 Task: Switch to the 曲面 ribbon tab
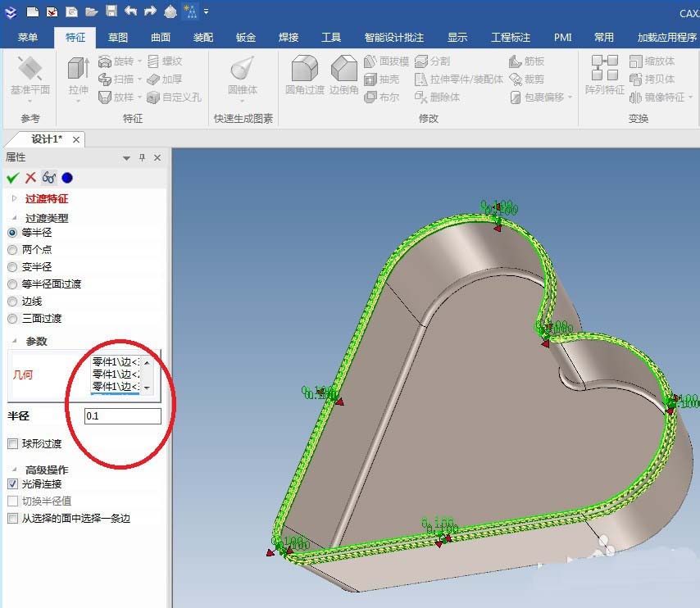pyautogui.click(x=161, y=38)
